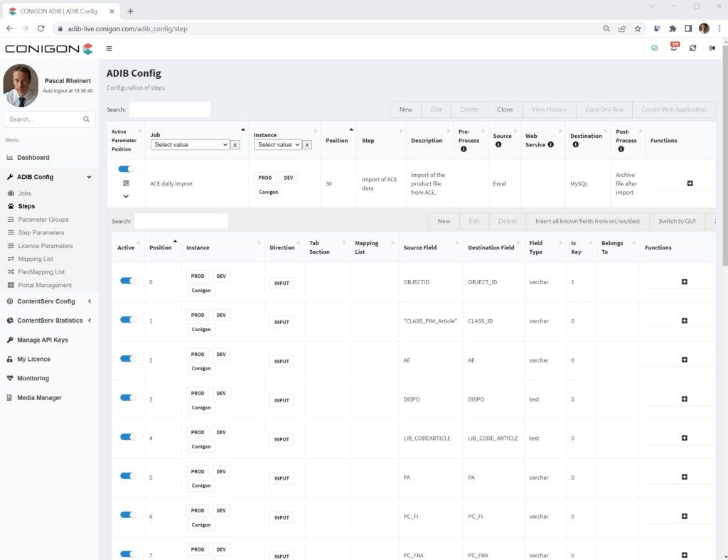Screen dimensions: 728x560
Task: Click the logout icon at top right
Action: 712,48
